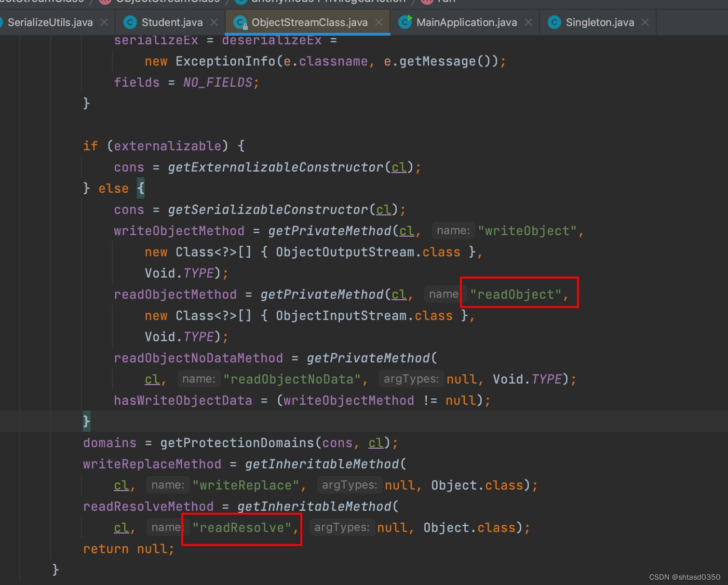The height and width of the screenshot is (585, 728).
Task: Switch to the MainApplication.java tab
Action: click(466, 22)
